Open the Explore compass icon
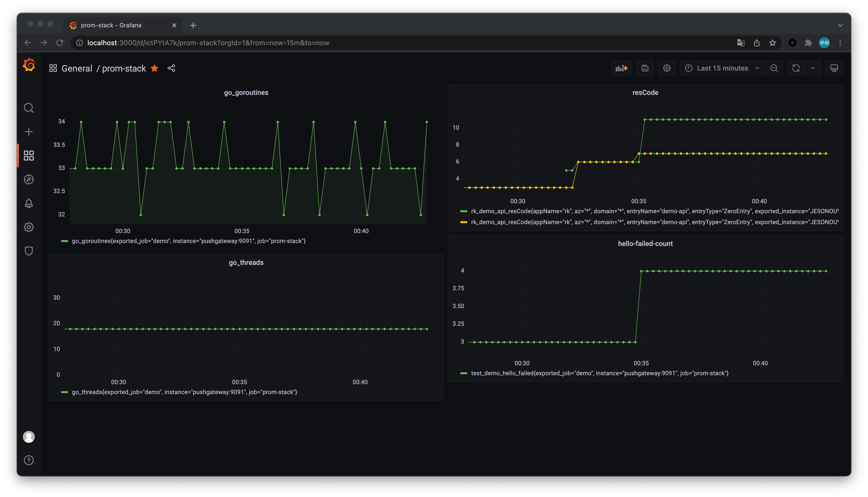868x497 pixels. coord(29,180)
